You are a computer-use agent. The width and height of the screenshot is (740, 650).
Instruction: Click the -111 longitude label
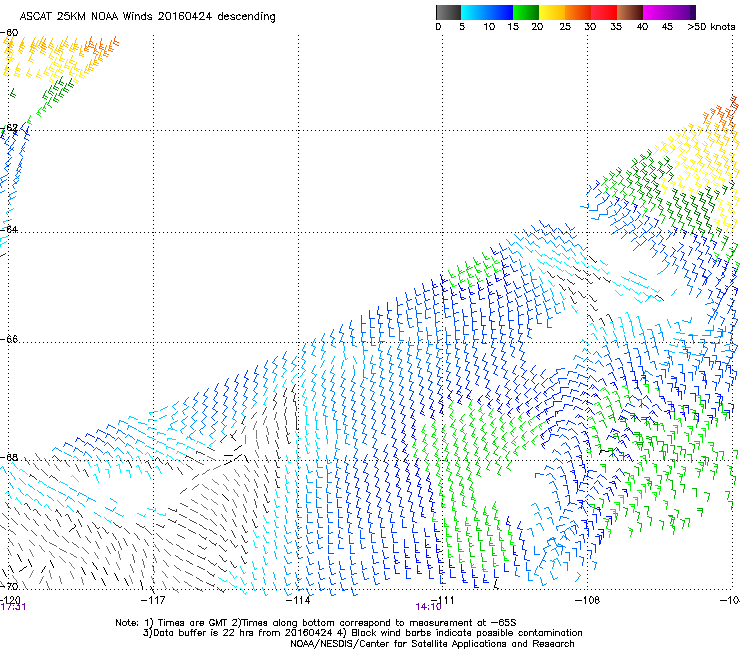point(443,600)
